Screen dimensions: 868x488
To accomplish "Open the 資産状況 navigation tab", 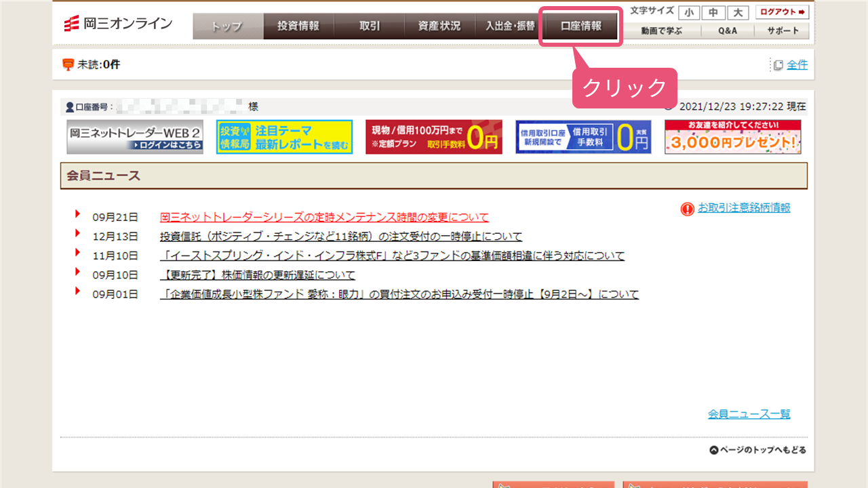I will [439, 26].
